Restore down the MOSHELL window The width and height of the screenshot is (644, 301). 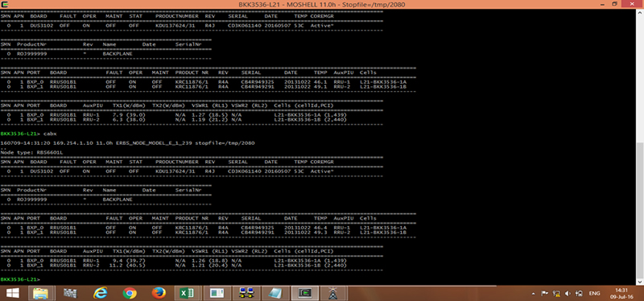[x=614, y=4]
